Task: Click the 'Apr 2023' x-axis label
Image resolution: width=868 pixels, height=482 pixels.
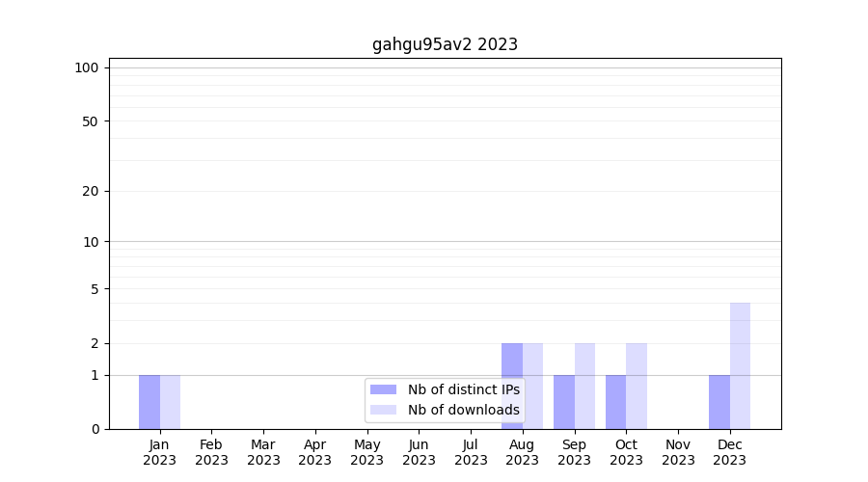Action: coord(315,452)
